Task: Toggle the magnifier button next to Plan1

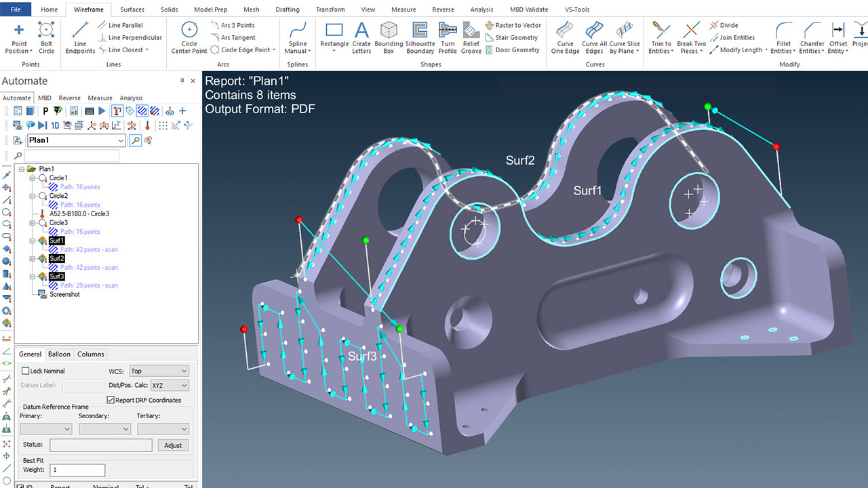Action: point(135,140)
